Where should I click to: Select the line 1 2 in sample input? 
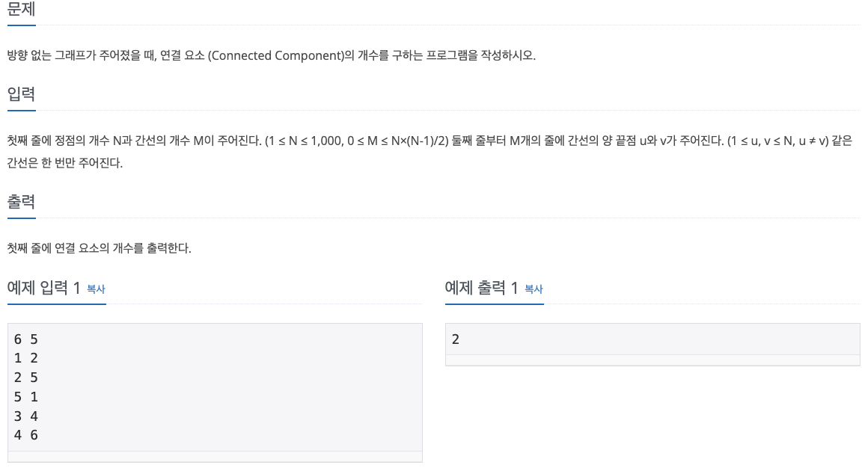pos(25,358)
